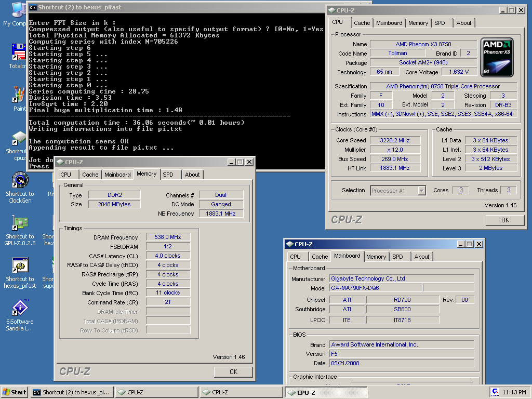Screen dimensions: 532x399
Task: Click the BIOS Version F5 value
Action: (x=402, y=354)
